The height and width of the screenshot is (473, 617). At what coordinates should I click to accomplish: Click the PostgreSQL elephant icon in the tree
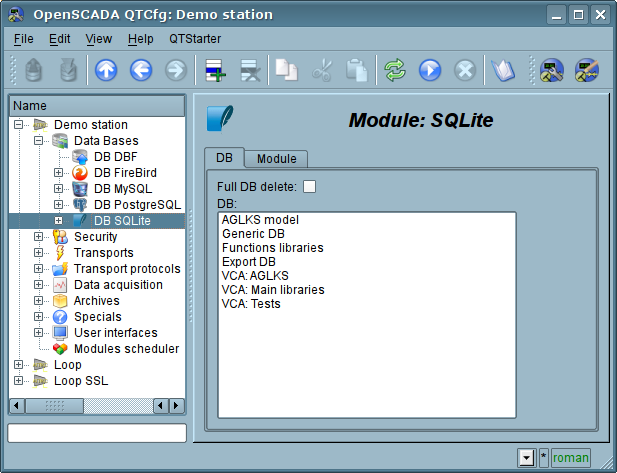(x=80, y=205)
